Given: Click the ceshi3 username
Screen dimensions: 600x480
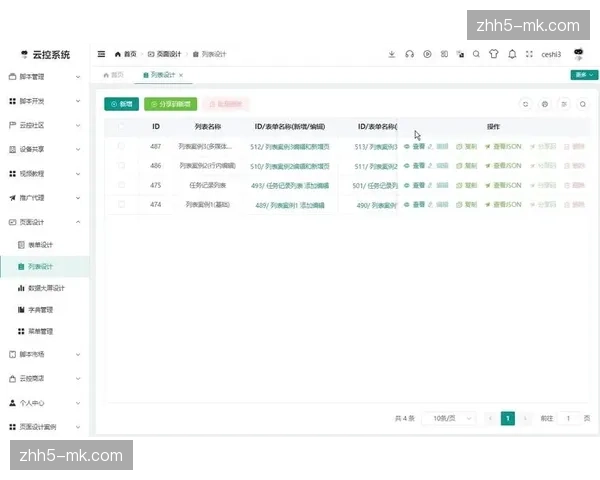Looking at the screenshot, I should (551, 54).
